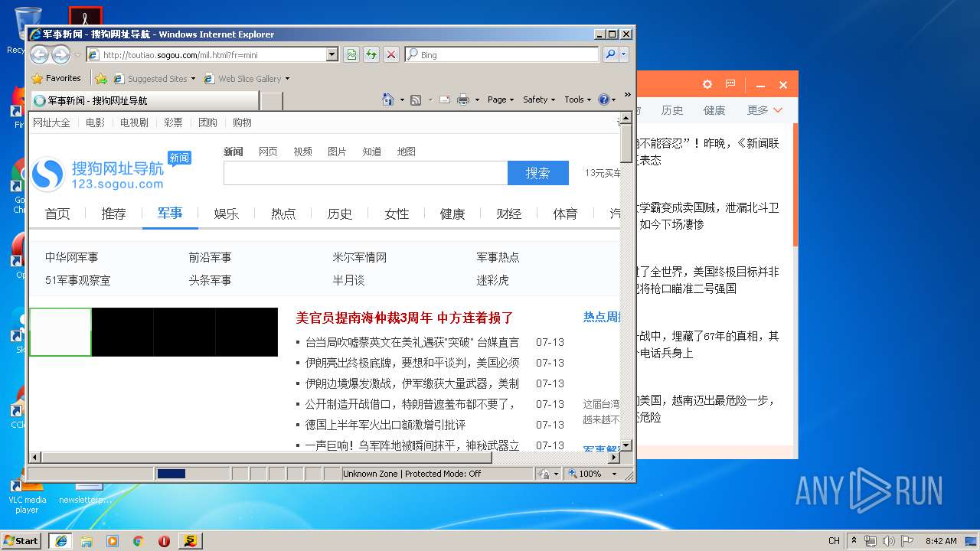Click the Bing search magnifier button
Viewport: 980px width, 551px height.
click(x=609, y=54)
